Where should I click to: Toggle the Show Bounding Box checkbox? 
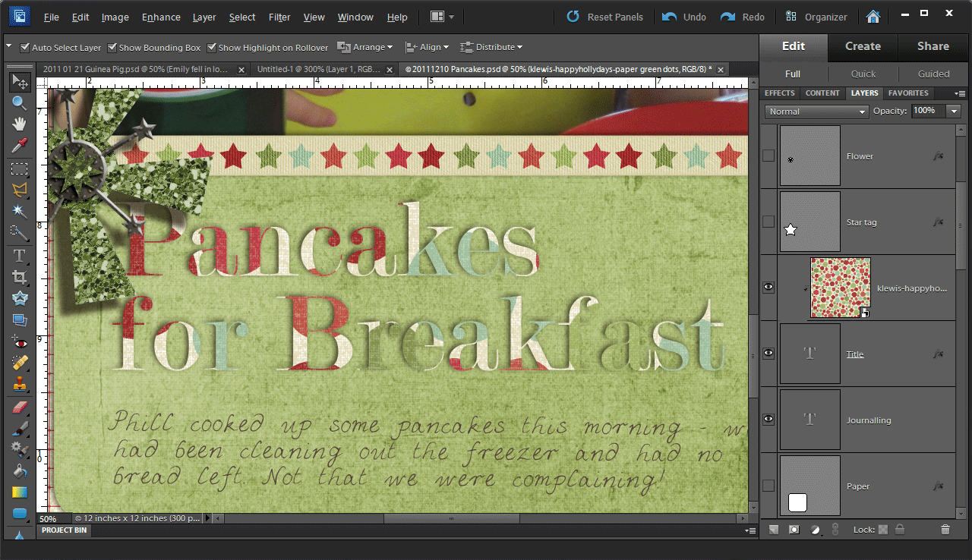(112, 47)
